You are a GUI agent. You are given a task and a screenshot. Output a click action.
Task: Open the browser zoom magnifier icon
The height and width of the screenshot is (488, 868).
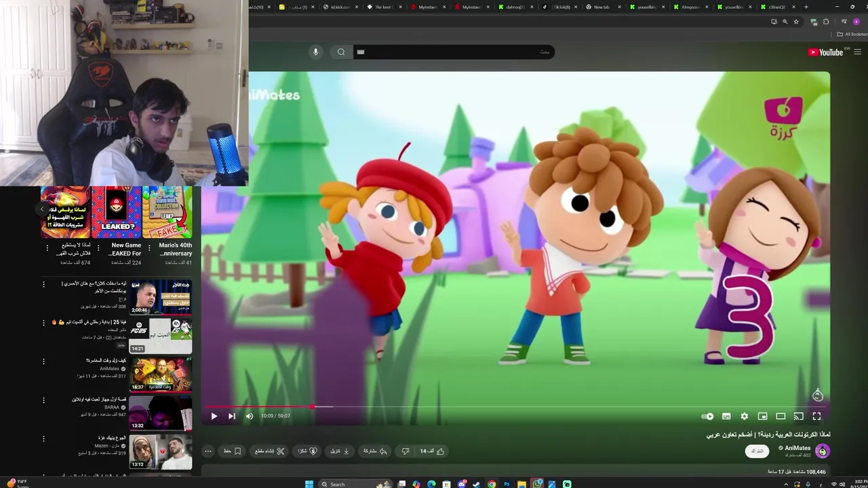(x=785, y=22)
